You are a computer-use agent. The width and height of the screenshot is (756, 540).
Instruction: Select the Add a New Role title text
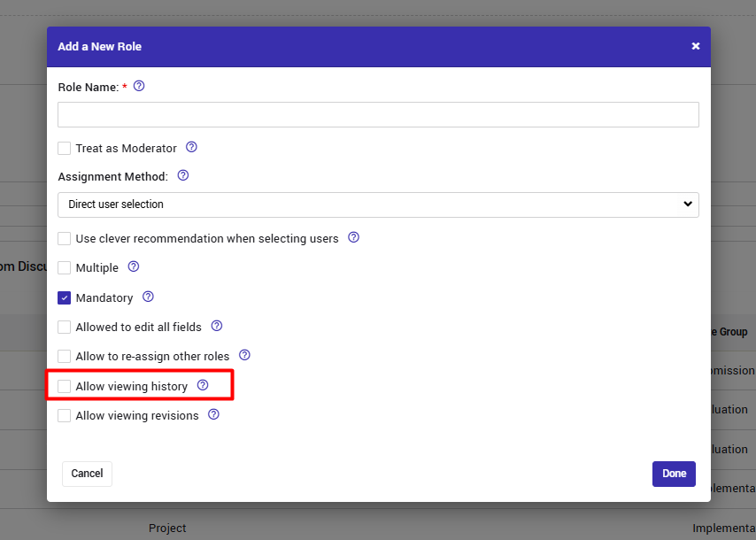pos(100,47)
